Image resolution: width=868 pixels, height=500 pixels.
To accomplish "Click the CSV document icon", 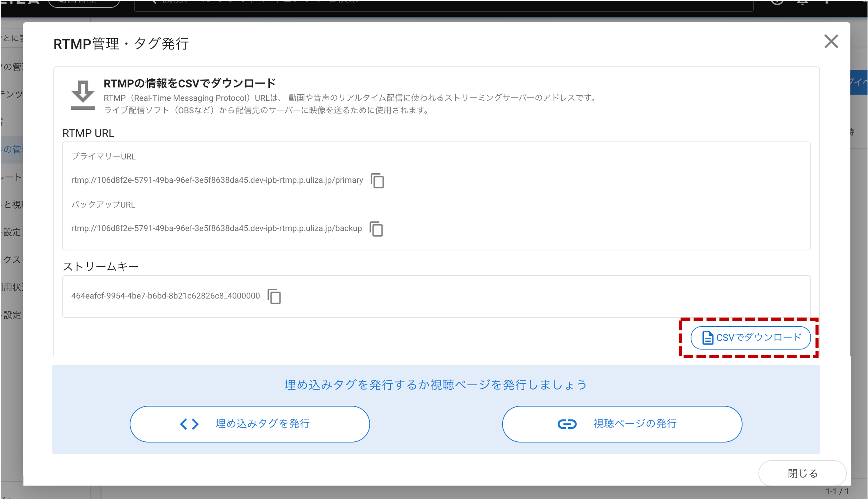I will pyautogui.click(x=707, y=338).
